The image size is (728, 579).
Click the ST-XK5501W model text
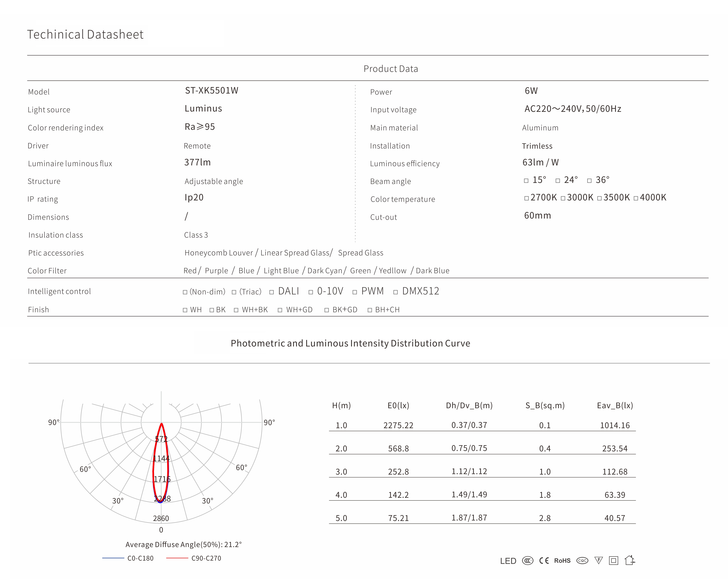pyautogui.click(x=211, y=90)
